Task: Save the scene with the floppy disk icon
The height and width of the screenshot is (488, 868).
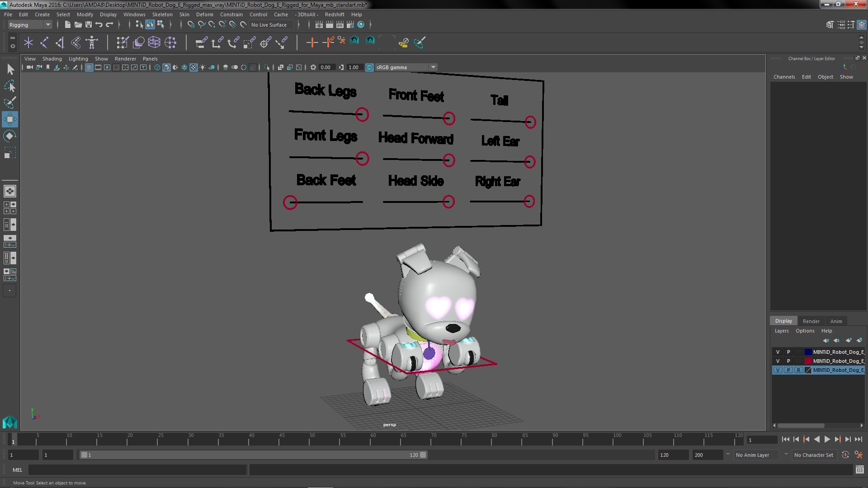Action: coord(89,25)
